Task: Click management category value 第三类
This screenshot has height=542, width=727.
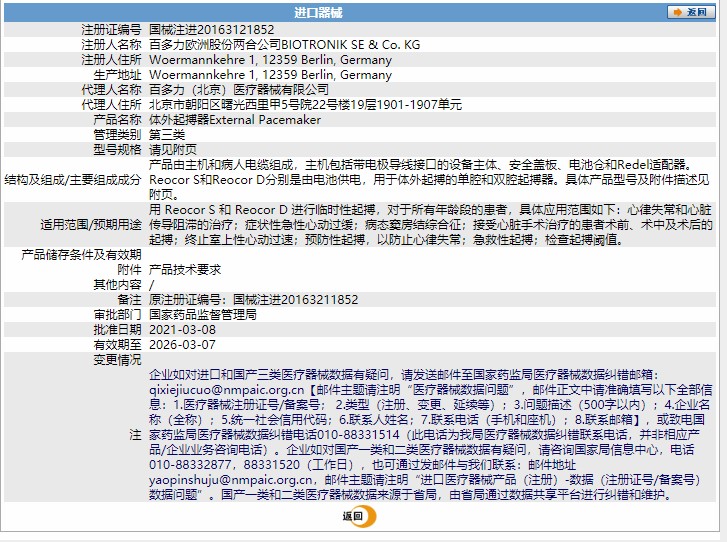Action: coord(167,135)
